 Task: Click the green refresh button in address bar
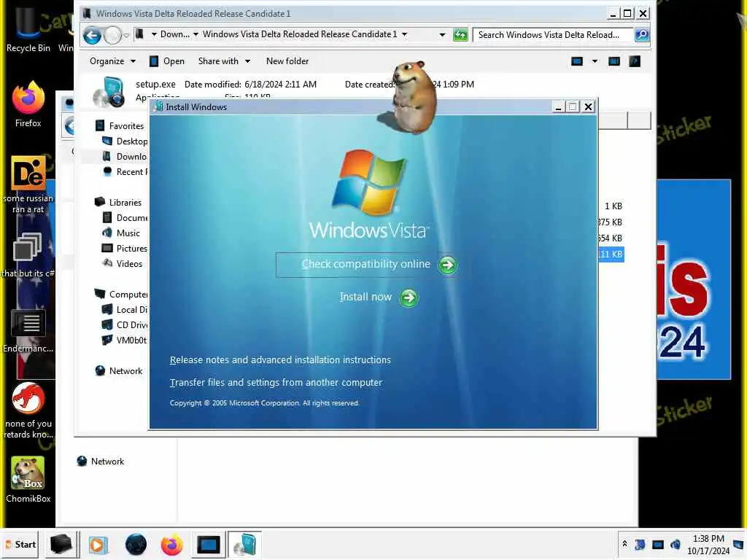click(x=460, y=35)
